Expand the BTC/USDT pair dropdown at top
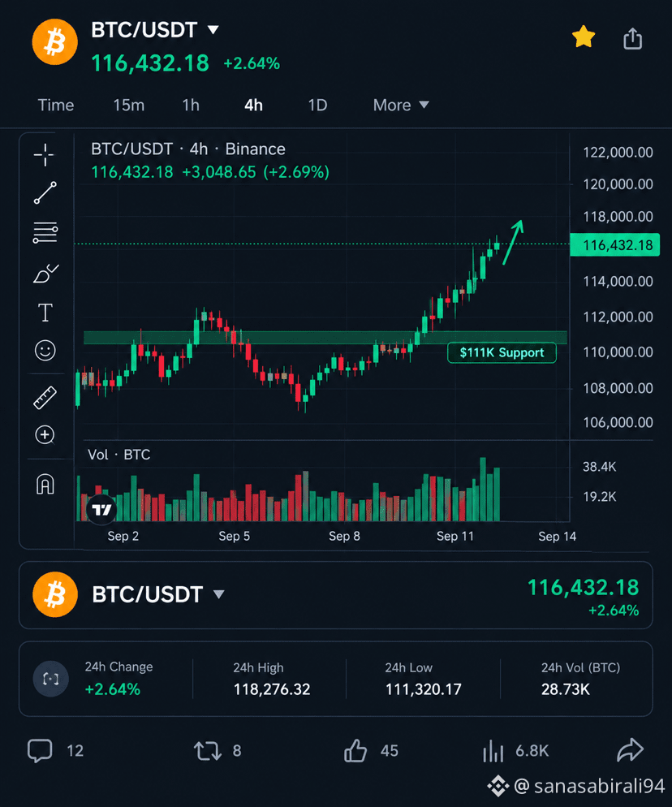The image size is (672, 807). (x=213, y=30)
